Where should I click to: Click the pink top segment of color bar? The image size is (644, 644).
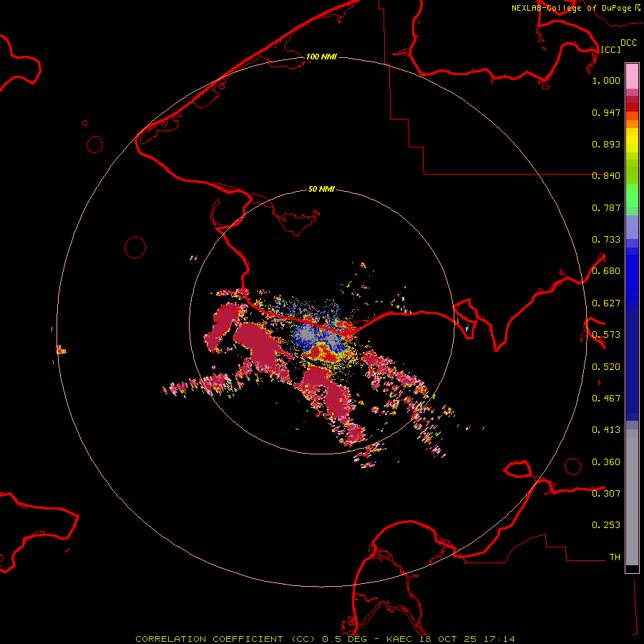tap(632, 76)
